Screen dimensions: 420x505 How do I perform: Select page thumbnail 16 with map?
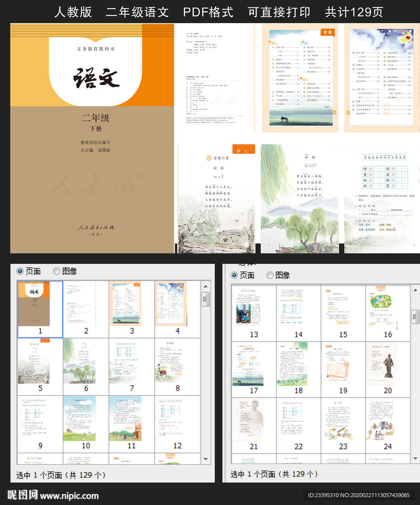point(388,313)
